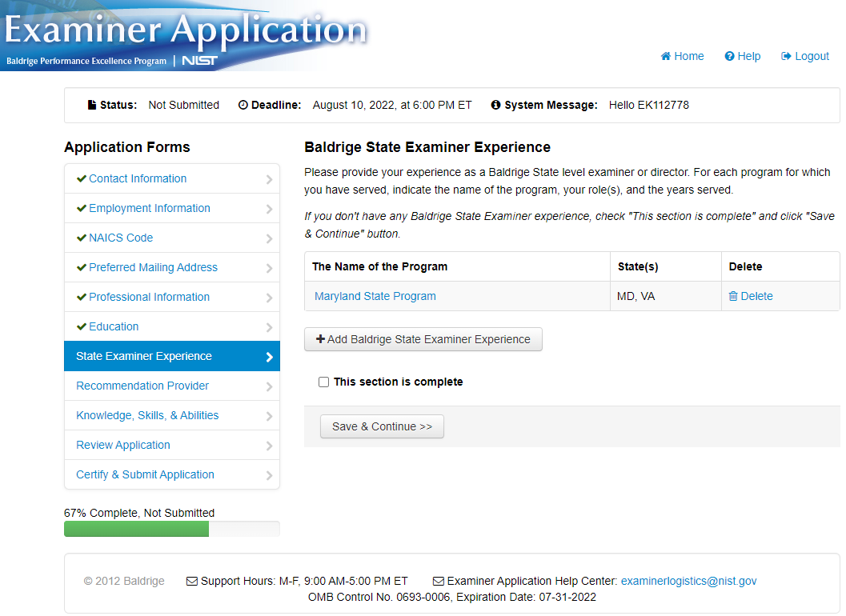Viewport: 846px width, 616px height.
Task: Open Recommendation Provider form
Action: tap(171, 386)
